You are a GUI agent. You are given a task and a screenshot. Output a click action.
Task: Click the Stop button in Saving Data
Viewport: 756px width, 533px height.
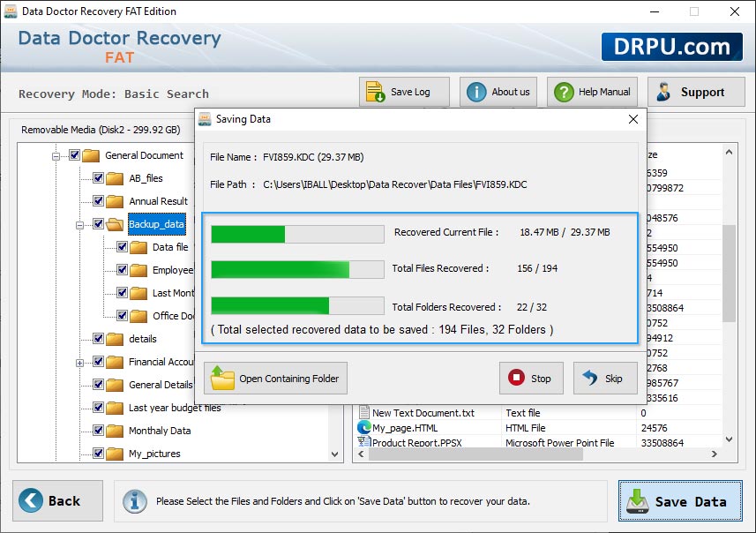point(531,379)
